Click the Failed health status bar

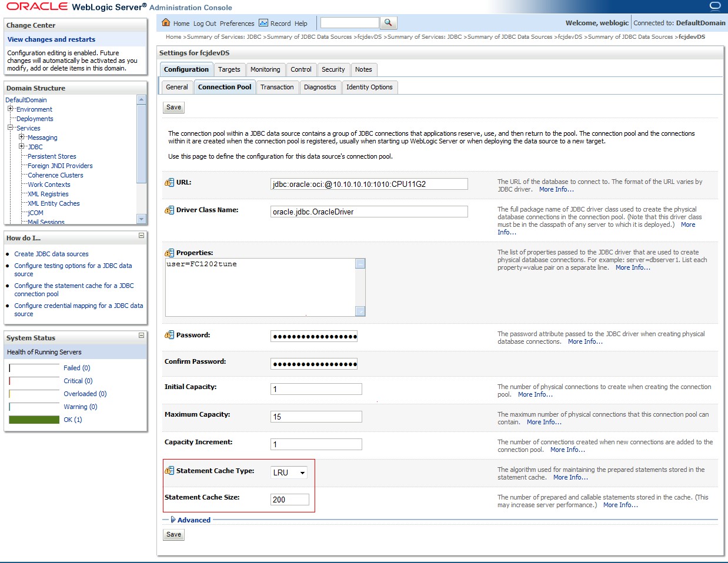pyautogui.click(x=34, y=368)
